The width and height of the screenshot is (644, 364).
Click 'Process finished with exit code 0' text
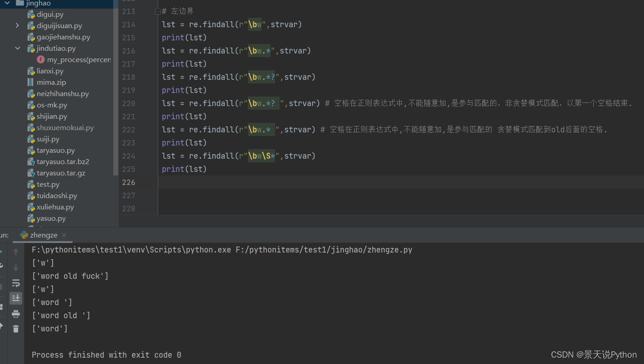click(x=107, y=355)
